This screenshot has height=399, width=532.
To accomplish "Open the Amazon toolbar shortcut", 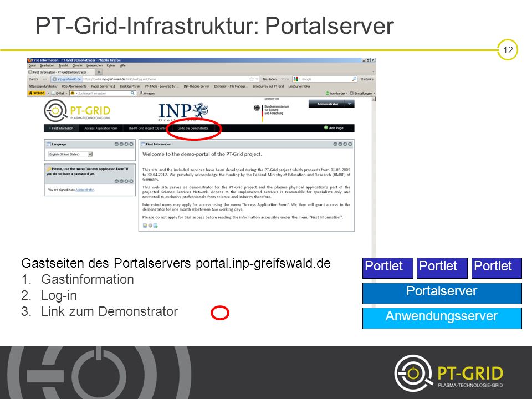I will tap(147, 93).
